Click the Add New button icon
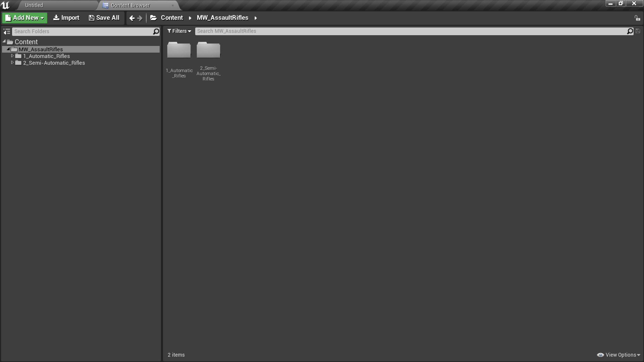This screenshot has height=362, width=644. 8,18
